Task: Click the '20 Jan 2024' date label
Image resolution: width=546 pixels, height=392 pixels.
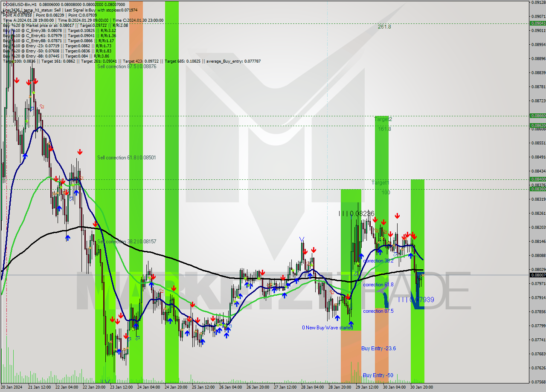Action: click(12, 387)
